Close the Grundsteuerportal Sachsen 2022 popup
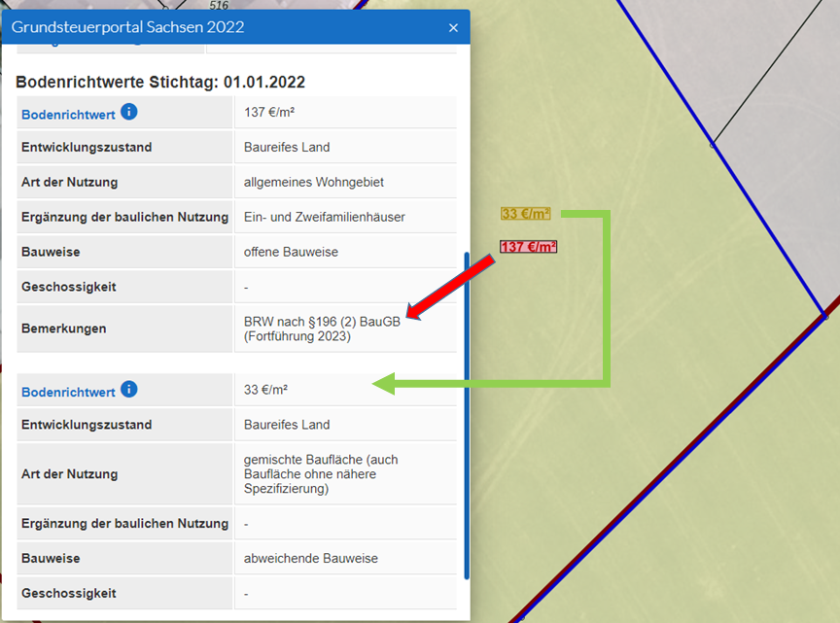 tap(453, 28)
